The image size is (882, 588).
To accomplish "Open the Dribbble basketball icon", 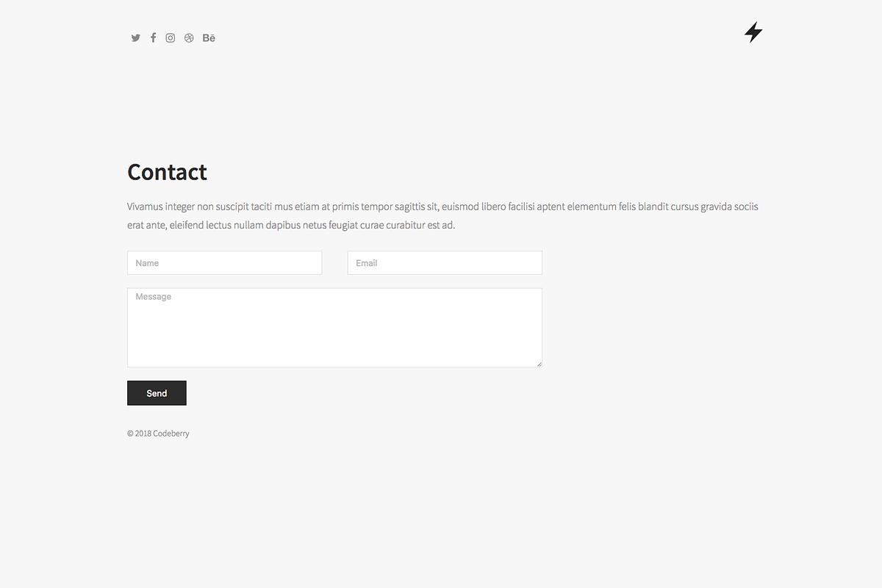I will [189, 38].
